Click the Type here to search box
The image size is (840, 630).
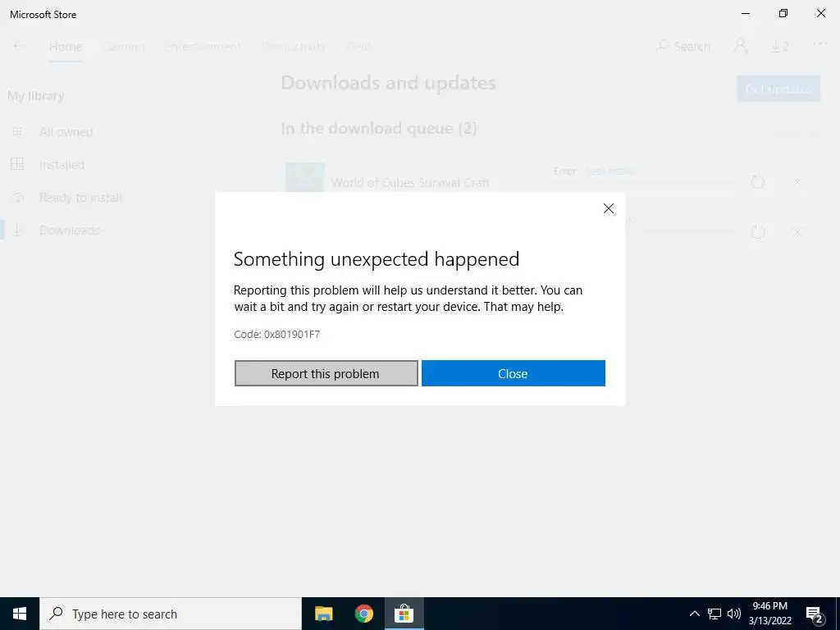point(171,614)
